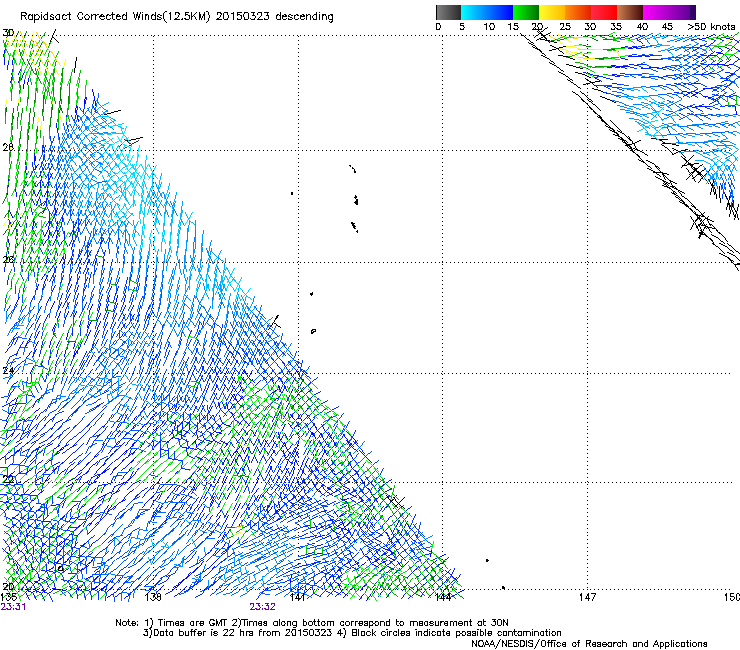Click the longitude label '144'
740x650 pixels.
click(x=443, y=597)
